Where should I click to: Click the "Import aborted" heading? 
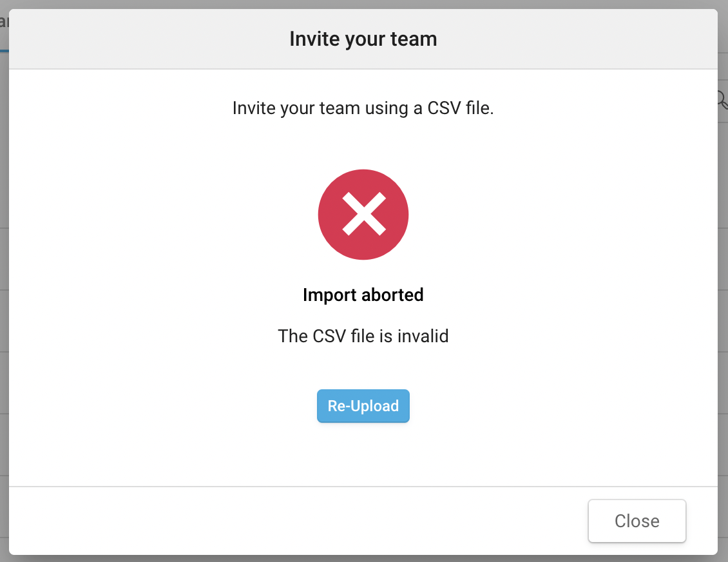point(363,295)
